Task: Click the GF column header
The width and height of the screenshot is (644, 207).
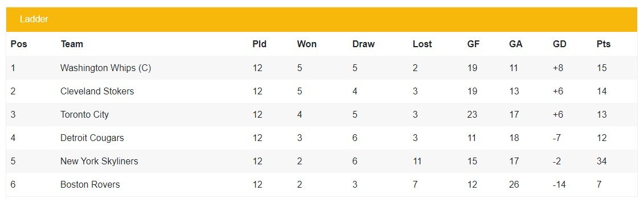Action: (x=473, y=44)
